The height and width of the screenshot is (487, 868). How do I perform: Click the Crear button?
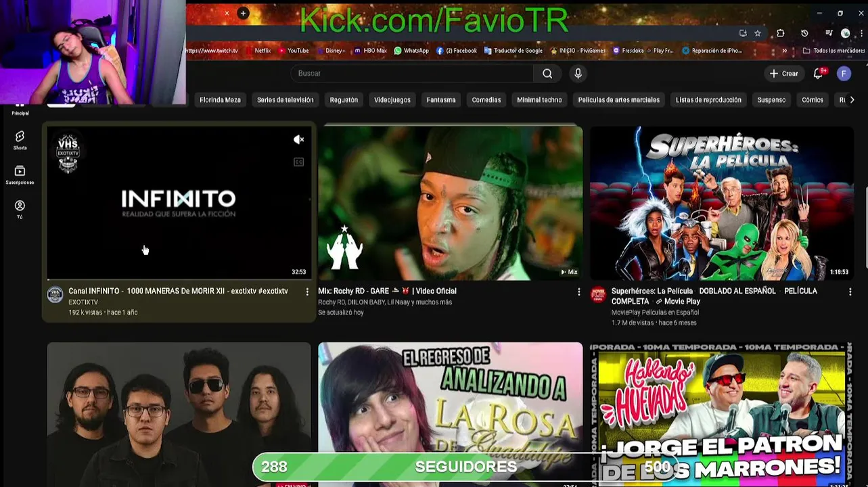click(784, 74)
